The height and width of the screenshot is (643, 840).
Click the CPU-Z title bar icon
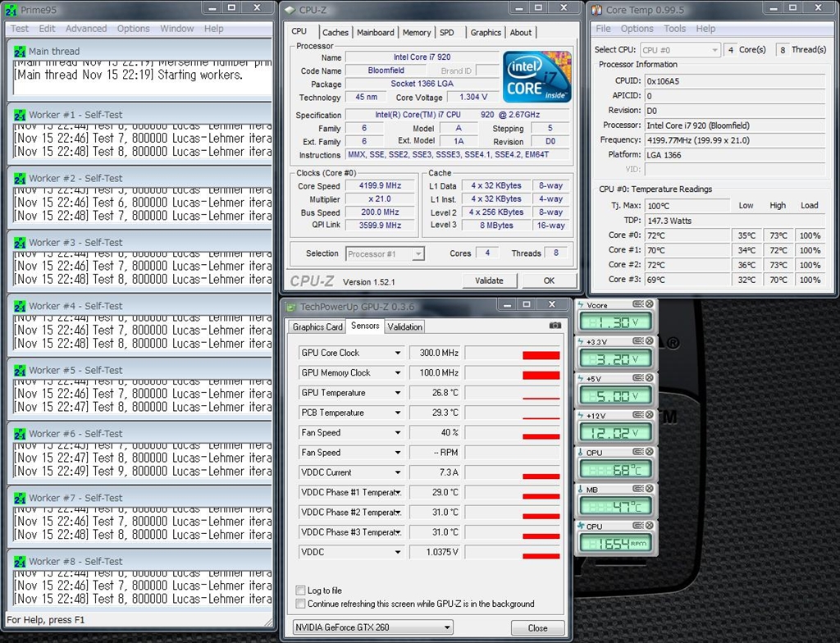click(290, 10)
